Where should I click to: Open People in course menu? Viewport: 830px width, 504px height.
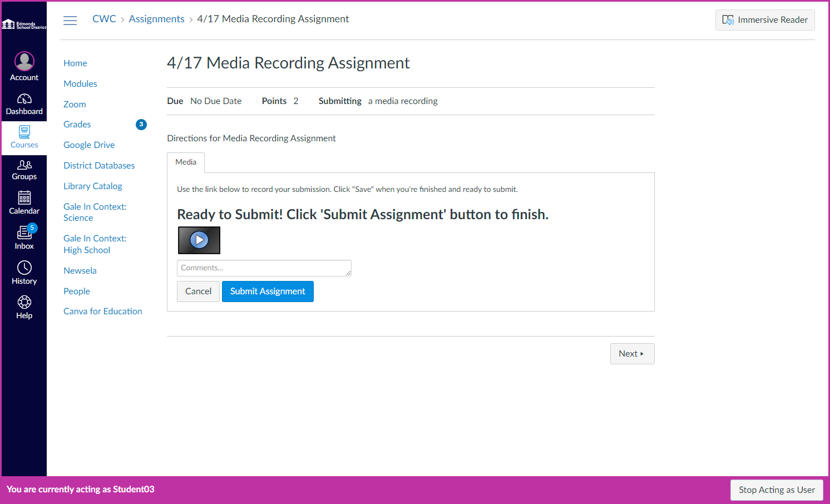[77, 291]
